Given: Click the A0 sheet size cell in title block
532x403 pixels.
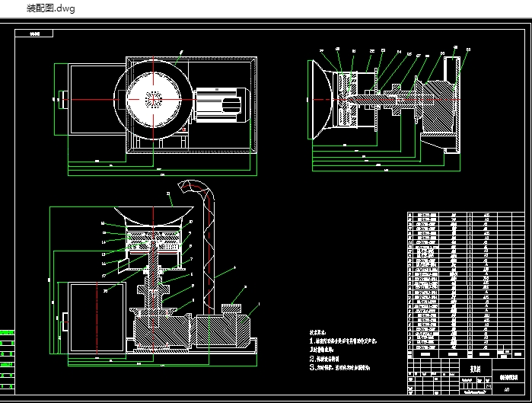Looking at the screenshot, I should click(508, 389).
